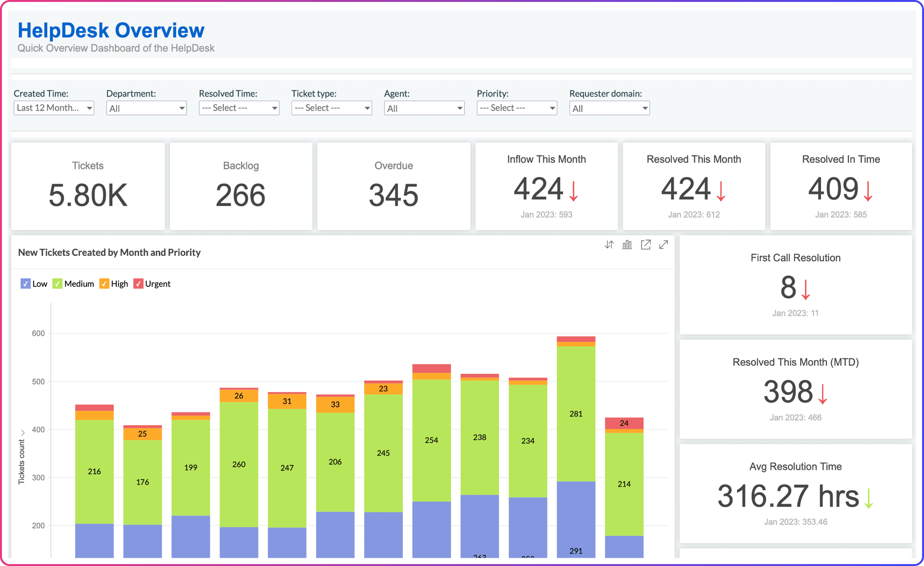Open the chart type switcher icon
The height and width of the screenshot is (566, 924).
click(627, 244)
